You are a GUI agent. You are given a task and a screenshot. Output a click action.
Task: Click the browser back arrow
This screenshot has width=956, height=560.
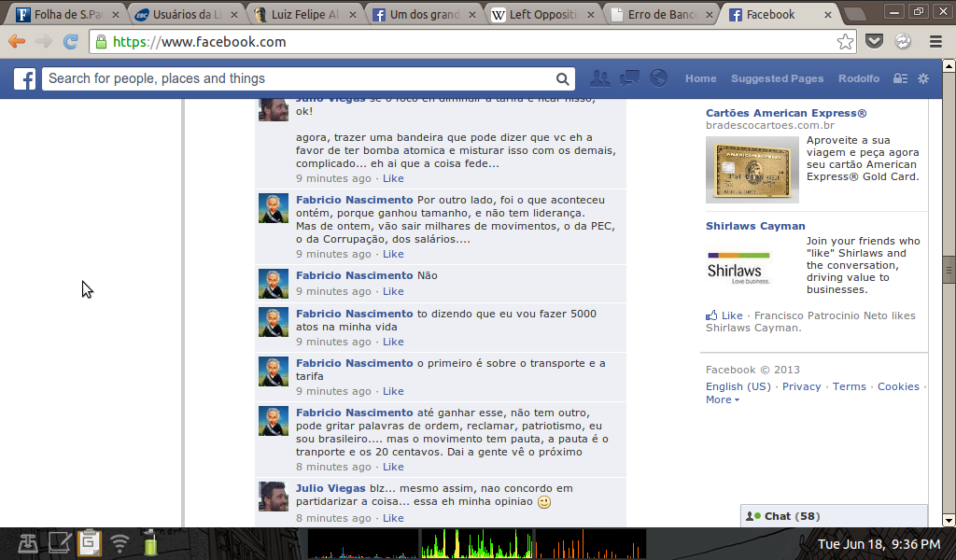[x=17, y=41]
